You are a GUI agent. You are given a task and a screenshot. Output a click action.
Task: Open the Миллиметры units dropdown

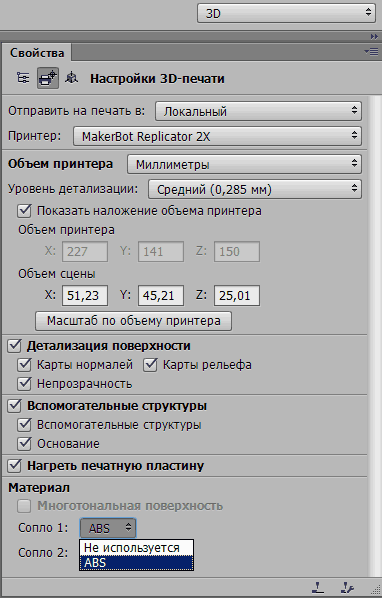[244, 164]
